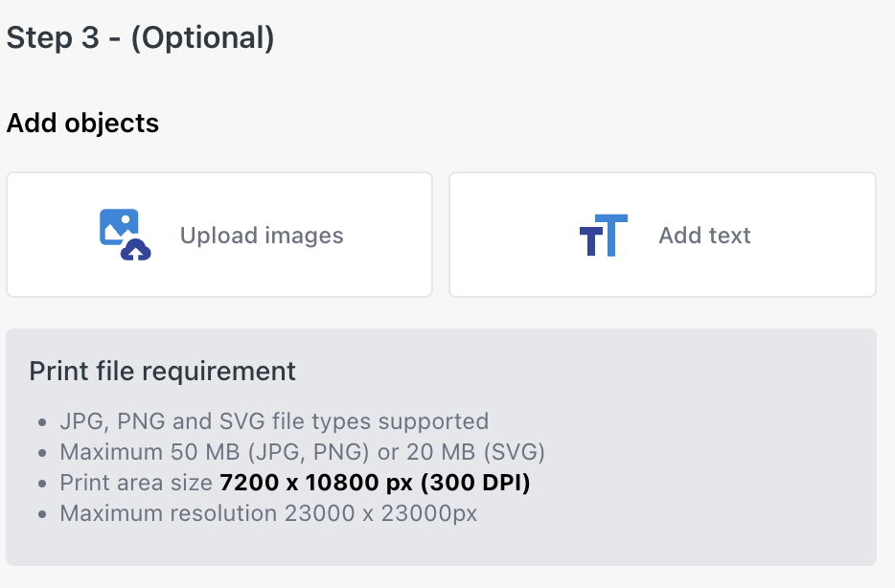Click the bullet before 'JPG, PNG and SVG'

point(42,422)
